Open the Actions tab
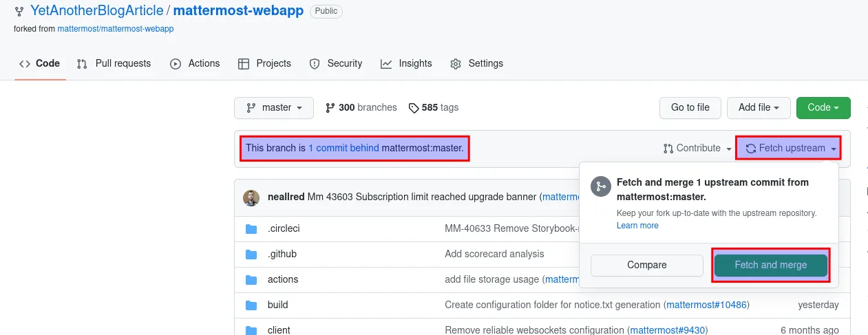The width and height of the screenshot is (868, 335). [195, 63]
